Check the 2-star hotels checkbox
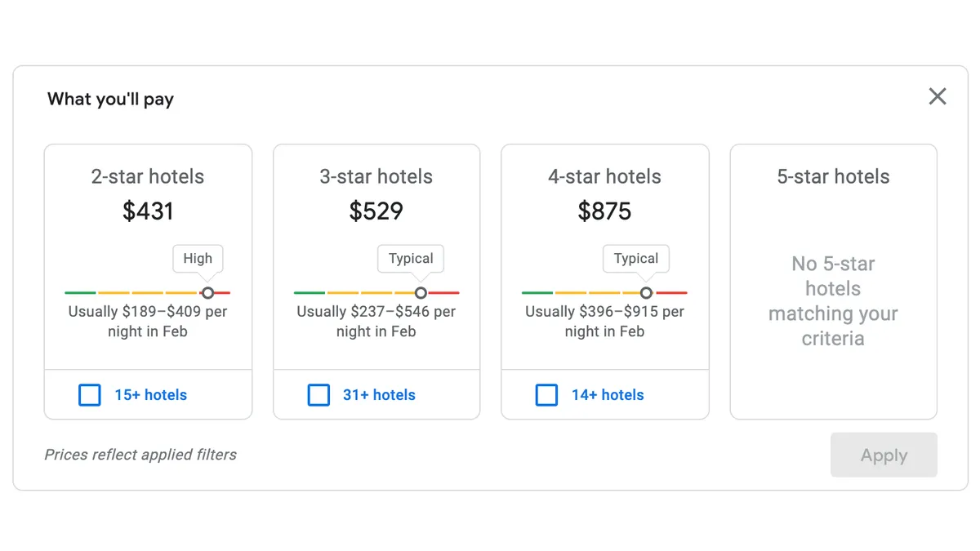 point(90,395)
